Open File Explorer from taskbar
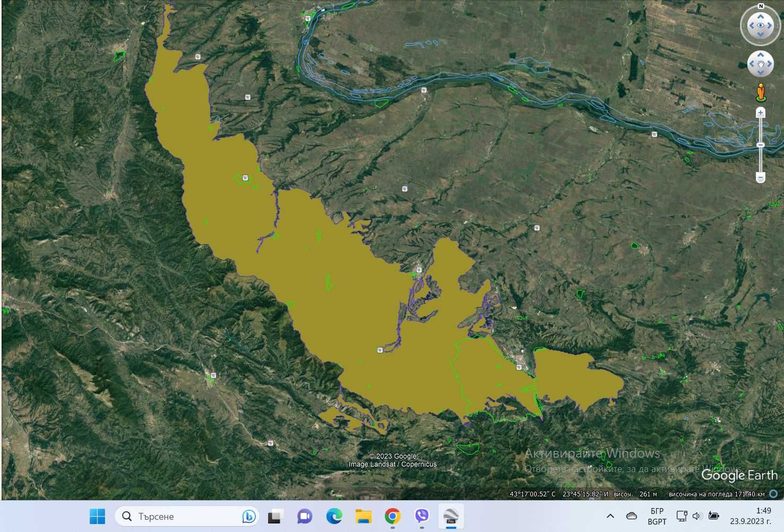784x532 pixels. (364, 516)
